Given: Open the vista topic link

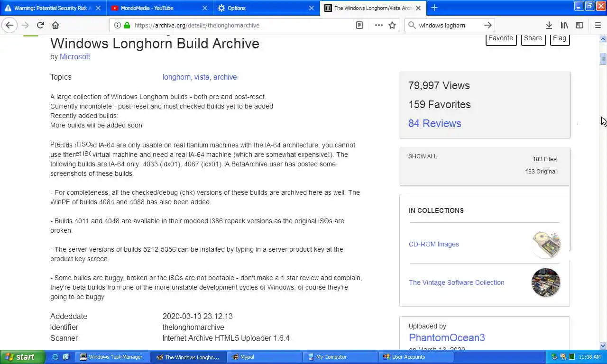Looking at the screenshot, I should [202, 77].
